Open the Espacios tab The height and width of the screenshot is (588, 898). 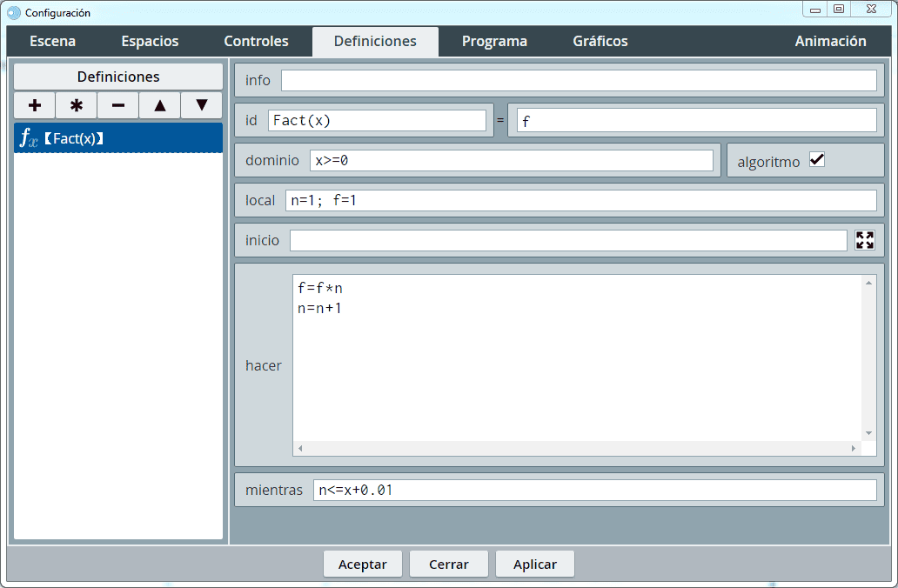150,41
